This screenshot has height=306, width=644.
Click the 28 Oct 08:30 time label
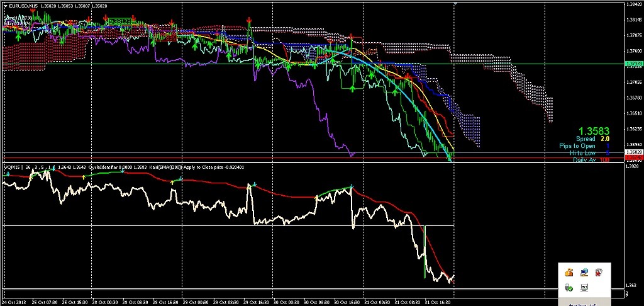click(x=136, y=302)
